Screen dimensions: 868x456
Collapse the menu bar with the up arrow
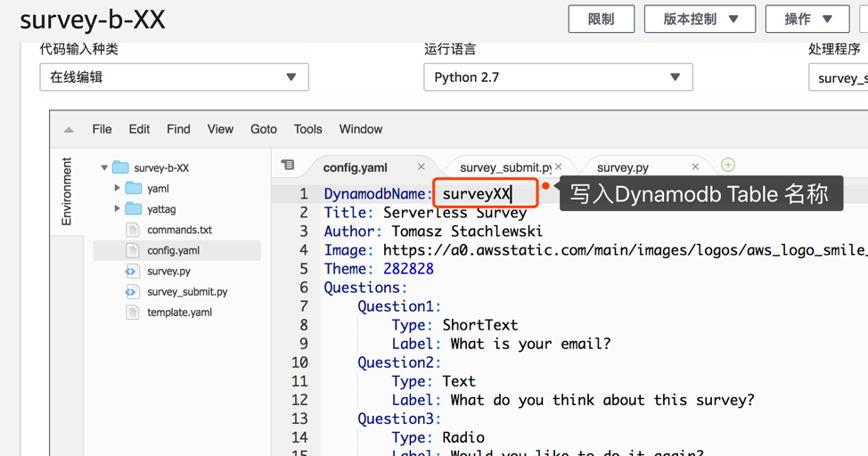(x=69, y=130)
